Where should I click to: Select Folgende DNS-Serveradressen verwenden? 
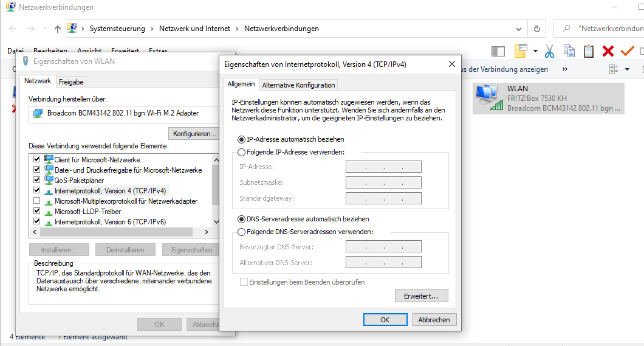305,232
